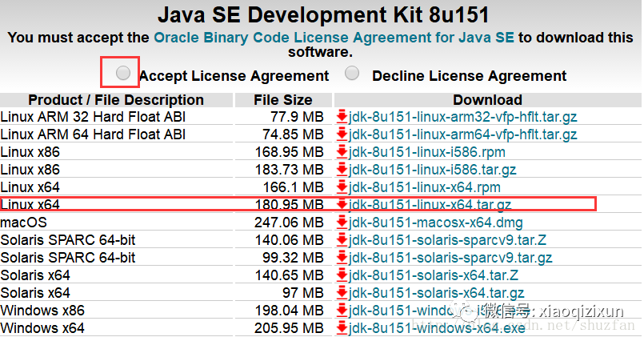Click the 140.06 MB file size cell

(x=290, y=240)
